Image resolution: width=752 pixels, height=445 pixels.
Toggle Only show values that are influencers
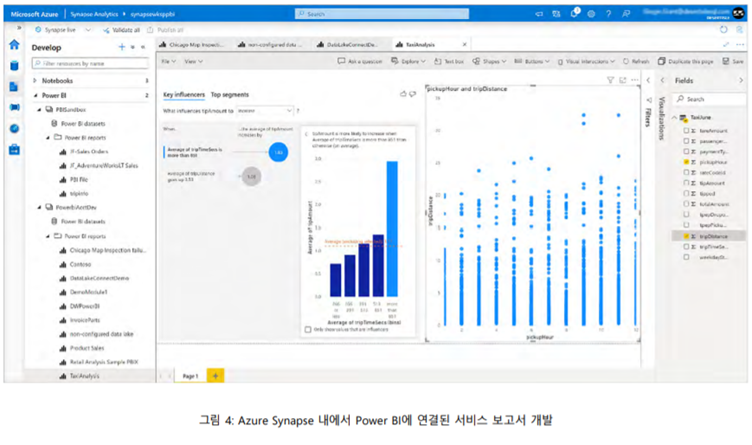point(308,329)
